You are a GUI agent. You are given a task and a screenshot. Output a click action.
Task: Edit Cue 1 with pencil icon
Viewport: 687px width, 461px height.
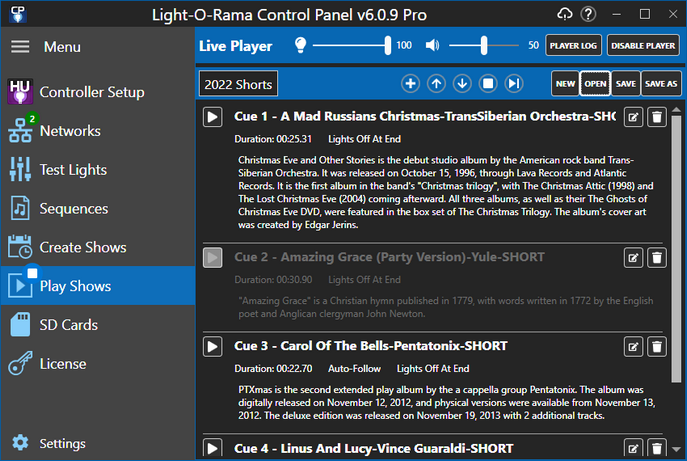tap(633, 117)
